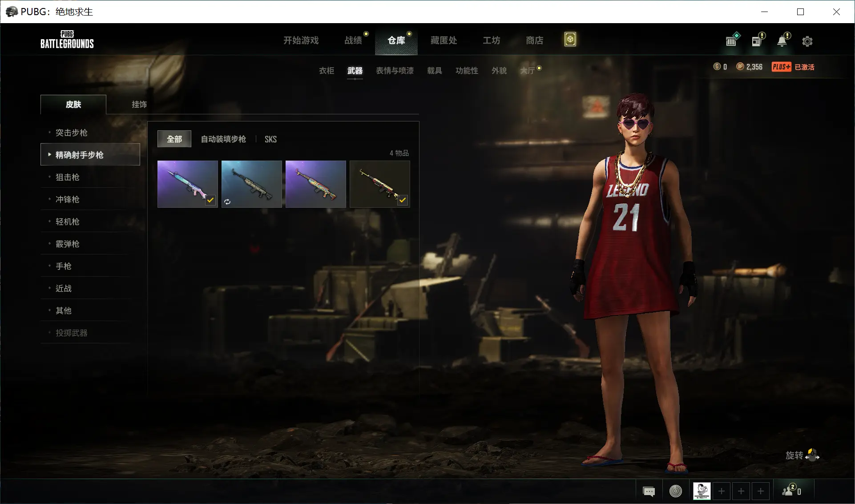Open the 藏匿处 tab
This screenshot has height=504, width=855.
[444, 40]
